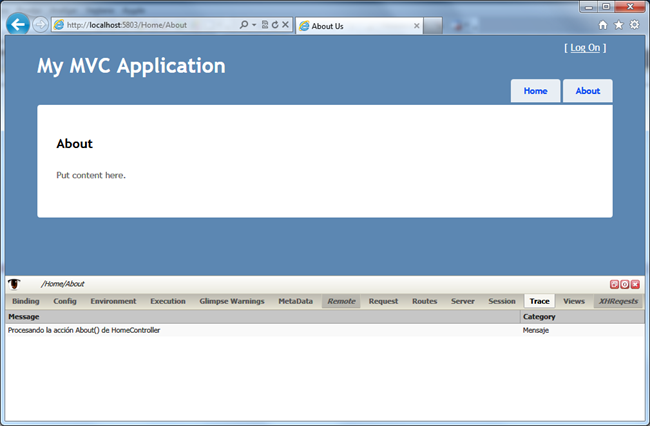Open the Environment tab
This screenshot has height=426, width=650.
[113, 301]
